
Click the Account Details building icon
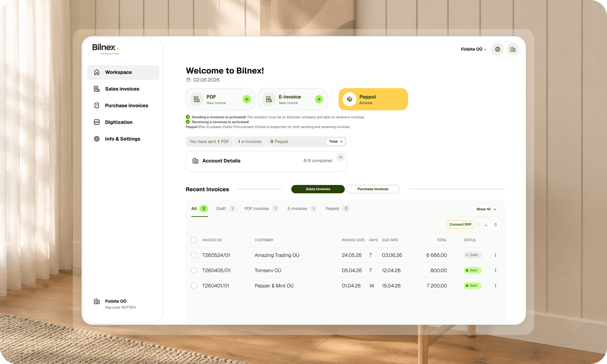click(x=195, y=161)
